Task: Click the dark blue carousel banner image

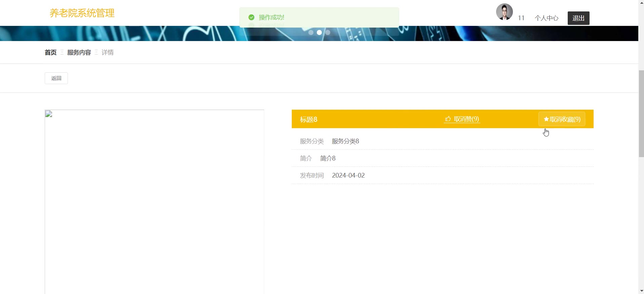Action: click(x=134, y=34)
